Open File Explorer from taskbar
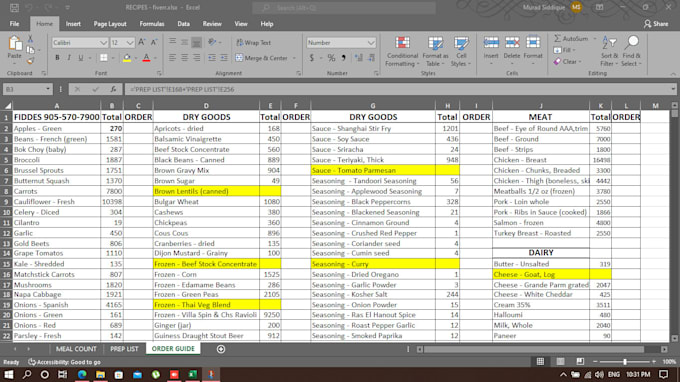This screenshot has height=382, width=680. (x=100, y=374)
